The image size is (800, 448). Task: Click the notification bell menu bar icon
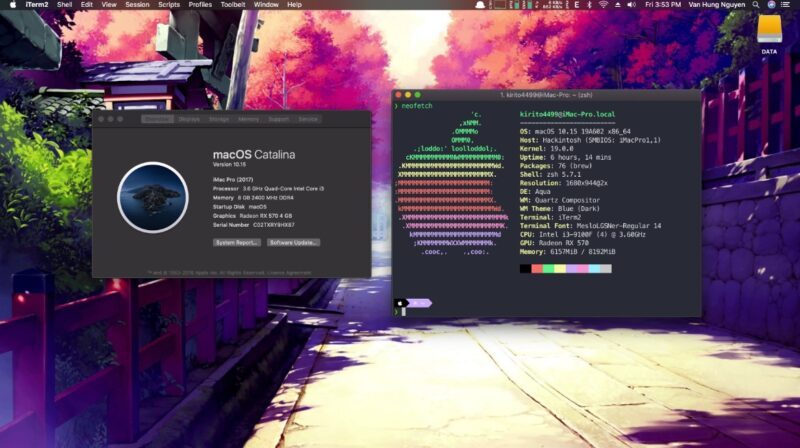[x=480, y=5]
